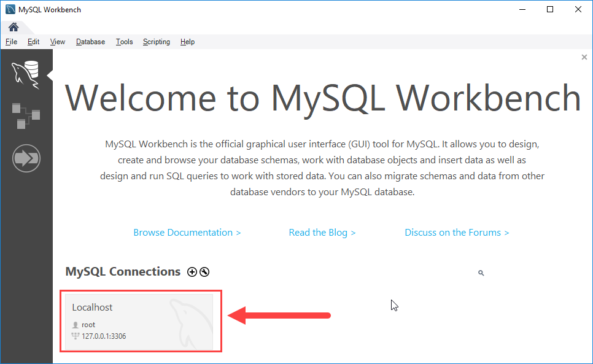This screenshot has height=364, width=593.
Task: Follow the Browse Documentation link
Action: (187, 232)
